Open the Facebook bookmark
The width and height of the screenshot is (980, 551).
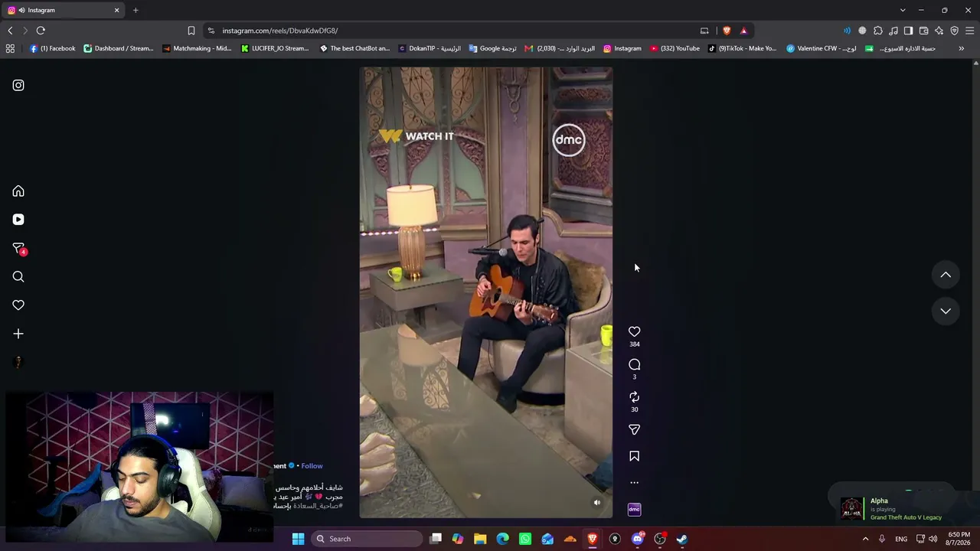(x=52, y=48)
